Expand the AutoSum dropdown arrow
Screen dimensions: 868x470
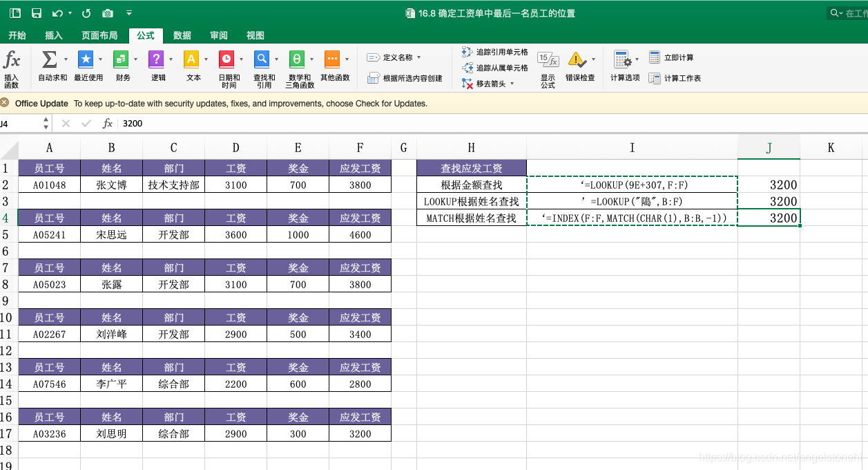pos(66,59)
